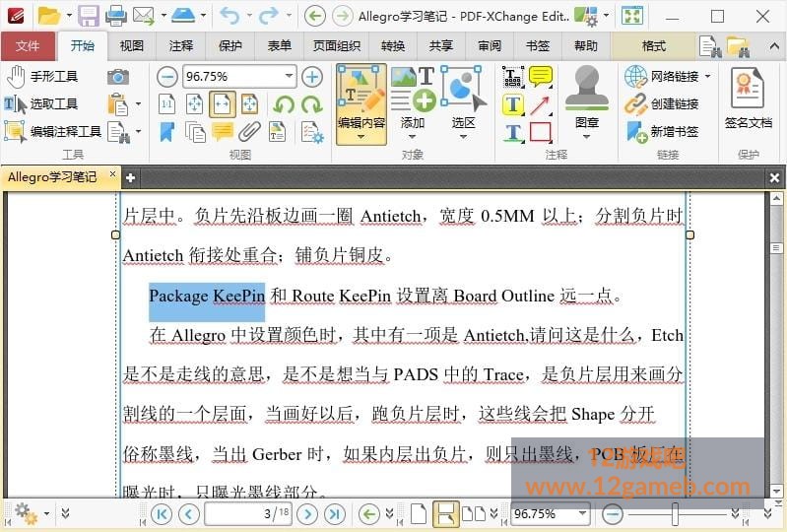Click Add Bookmark (新增书签)

[662, 131]
